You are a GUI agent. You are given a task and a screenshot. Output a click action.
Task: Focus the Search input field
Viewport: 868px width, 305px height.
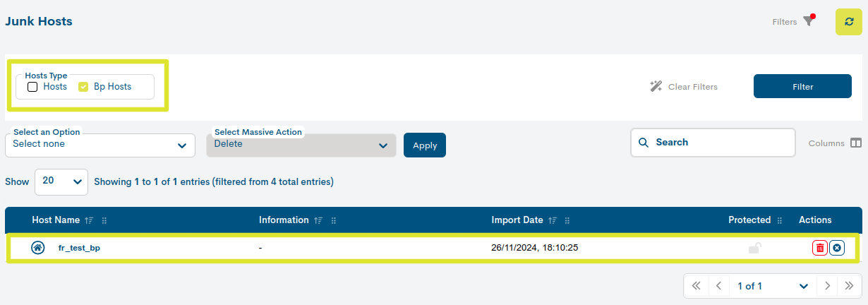coord(713,142)
